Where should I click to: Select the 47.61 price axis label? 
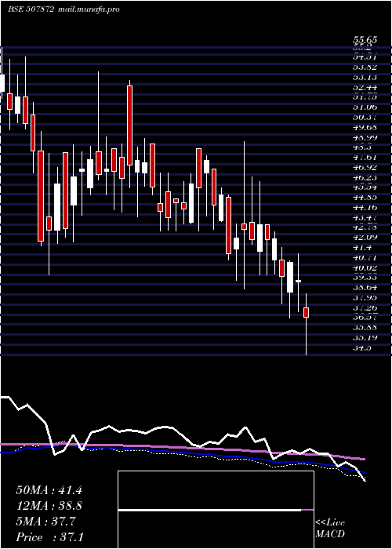point(365,157)
